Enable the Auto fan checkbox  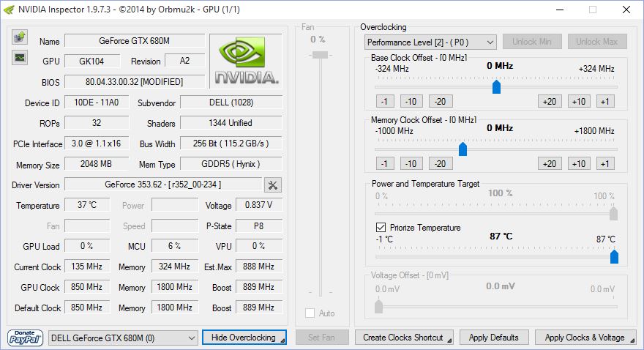pos(310,313)
